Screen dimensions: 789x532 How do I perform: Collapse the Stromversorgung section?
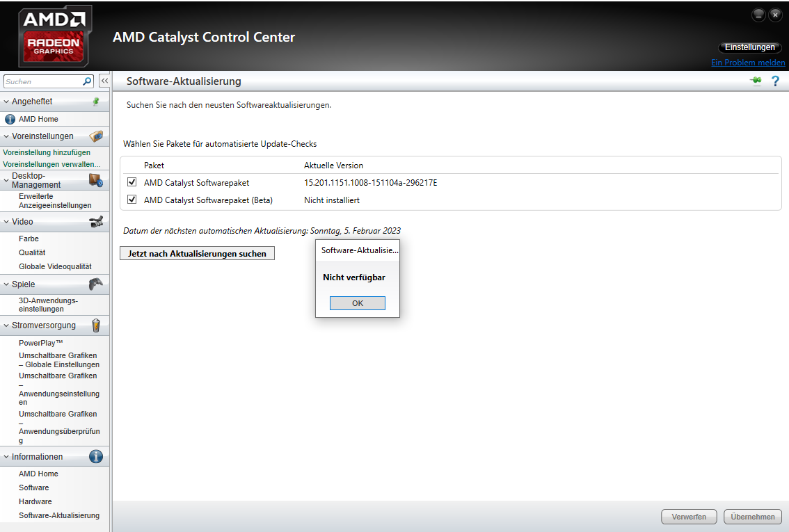tap(6, 325)
